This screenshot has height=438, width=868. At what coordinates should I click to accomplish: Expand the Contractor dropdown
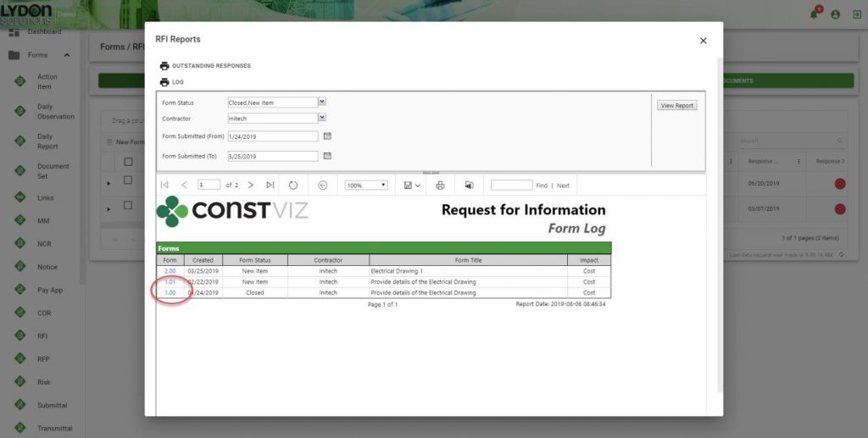click(322, 119)
